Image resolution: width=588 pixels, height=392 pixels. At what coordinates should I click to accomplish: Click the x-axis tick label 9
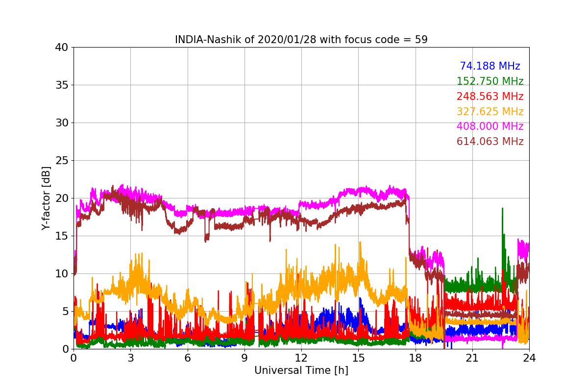pyautogui.click(x=245, y=358)
